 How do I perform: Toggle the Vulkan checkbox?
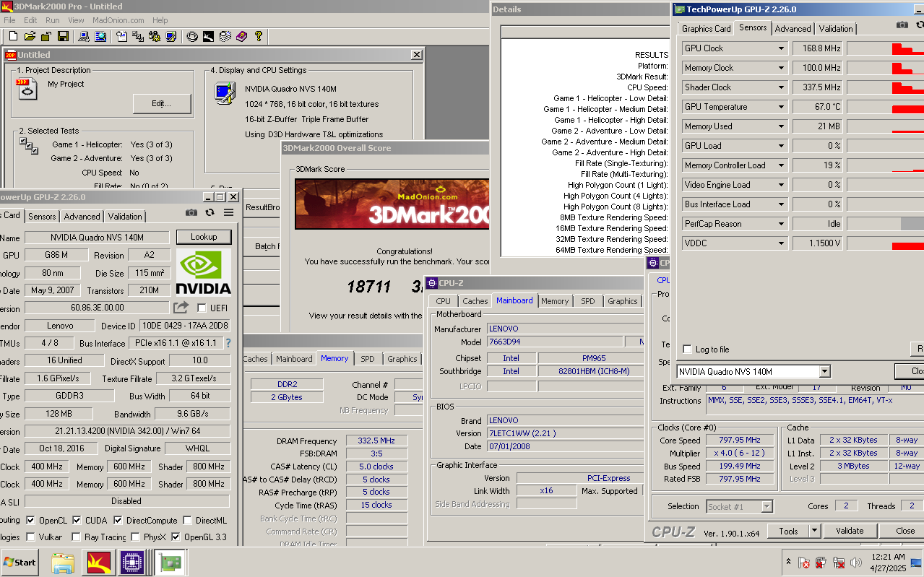[30, 537]
